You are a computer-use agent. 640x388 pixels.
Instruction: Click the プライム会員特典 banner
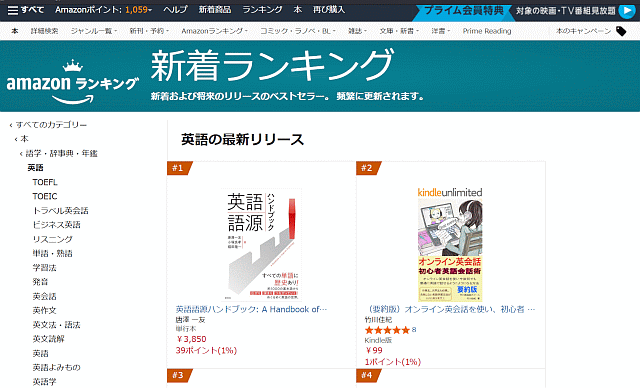[464, 11]
